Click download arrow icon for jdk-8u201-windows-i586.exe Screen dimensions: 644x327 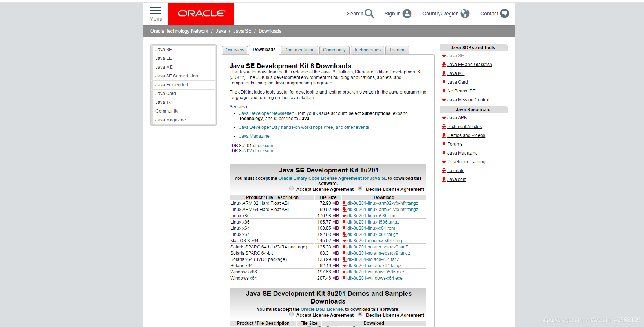[344, 272]
